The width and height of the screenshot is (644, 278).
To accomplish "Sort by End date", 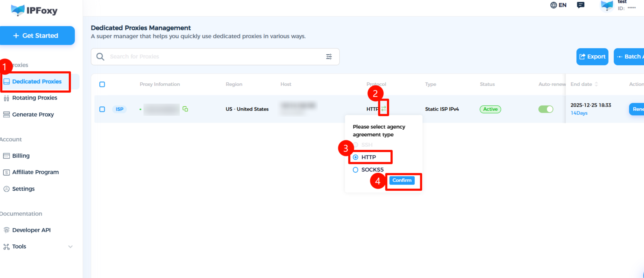I will [x=597, y=84].
